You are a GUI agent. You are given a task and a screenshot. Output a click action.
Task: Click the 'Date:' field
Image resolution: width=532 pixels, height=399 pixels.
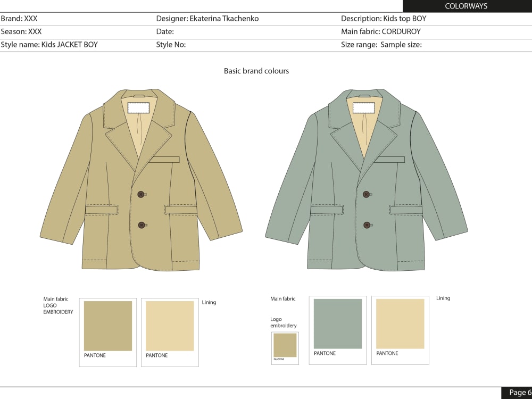click(x=165, y=31)
